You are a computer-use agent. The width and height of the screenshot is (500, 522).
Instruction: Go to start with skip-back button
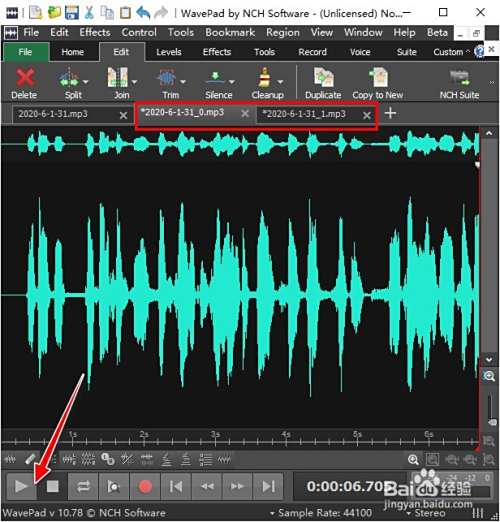176,486
